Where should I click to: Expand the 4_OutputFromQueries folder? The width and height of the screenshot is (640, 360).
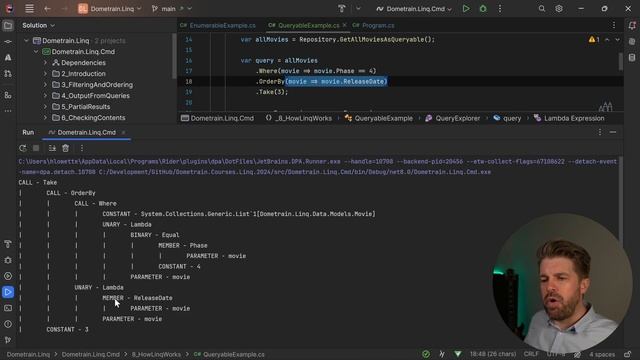(45, 96)
